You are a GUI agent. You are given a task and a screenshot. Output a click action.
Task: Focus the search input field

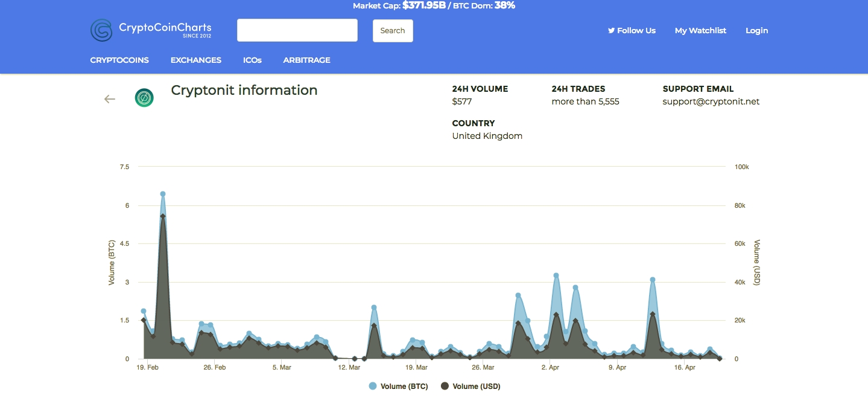(x=297, y=30)
